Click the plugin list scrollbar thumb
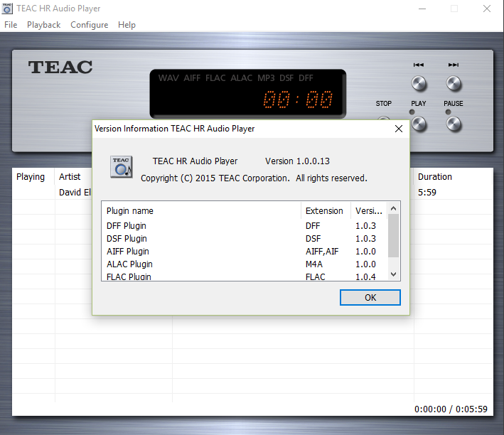504x435 pixels. point(393,236)
